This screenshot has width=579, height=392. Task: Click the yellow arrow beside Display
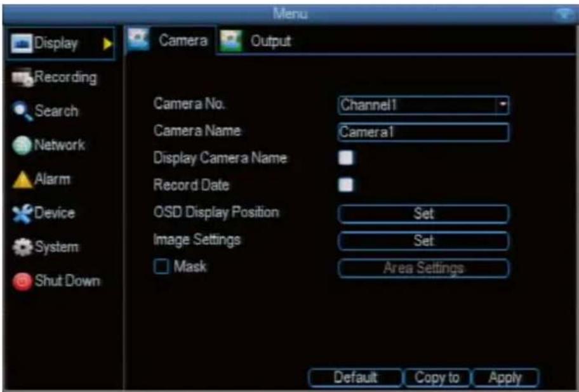pyautogui.click(x=108, y=44)
